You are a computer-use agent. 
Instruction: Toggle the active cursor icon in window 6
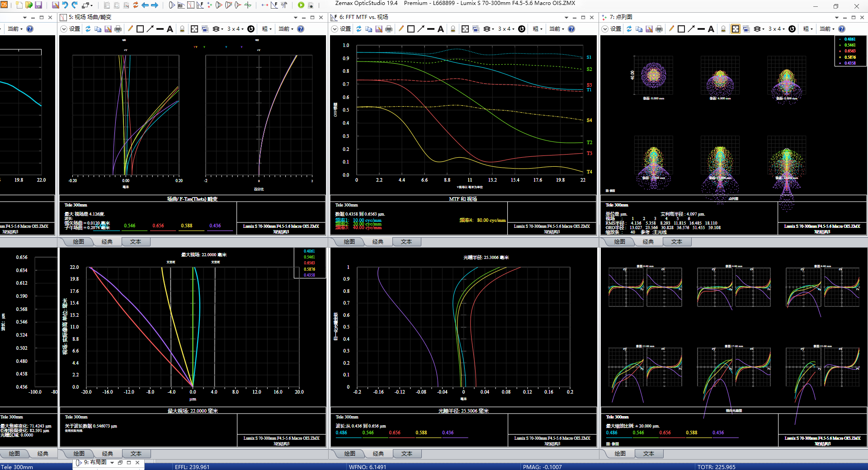coord(465,29)
